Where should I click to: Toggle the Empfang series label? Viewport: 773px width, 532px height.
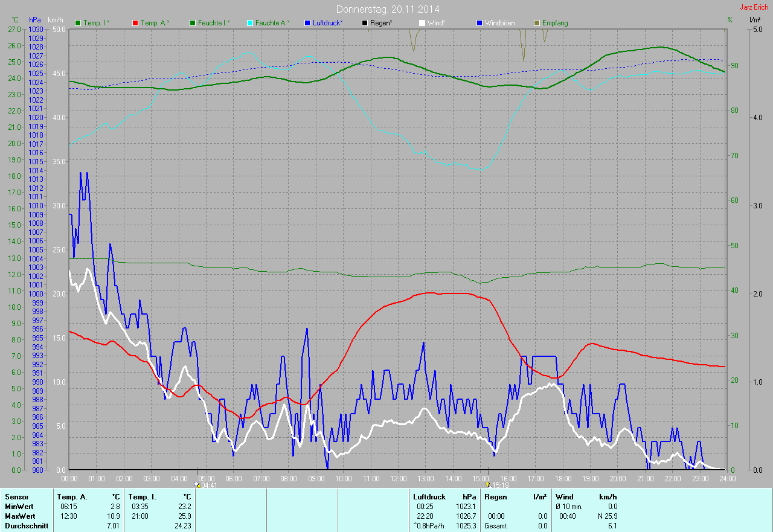(554, 23)
